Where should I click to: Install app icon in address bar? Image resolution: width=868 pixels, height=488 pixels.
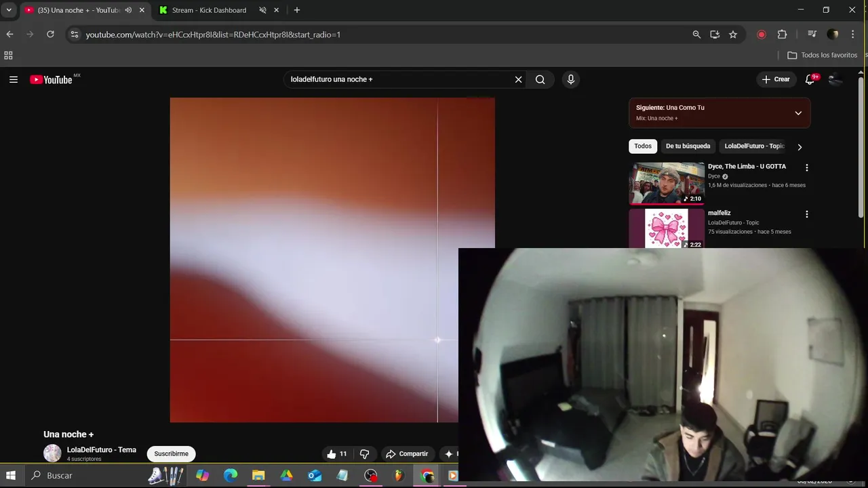click(x=715, y=34)
